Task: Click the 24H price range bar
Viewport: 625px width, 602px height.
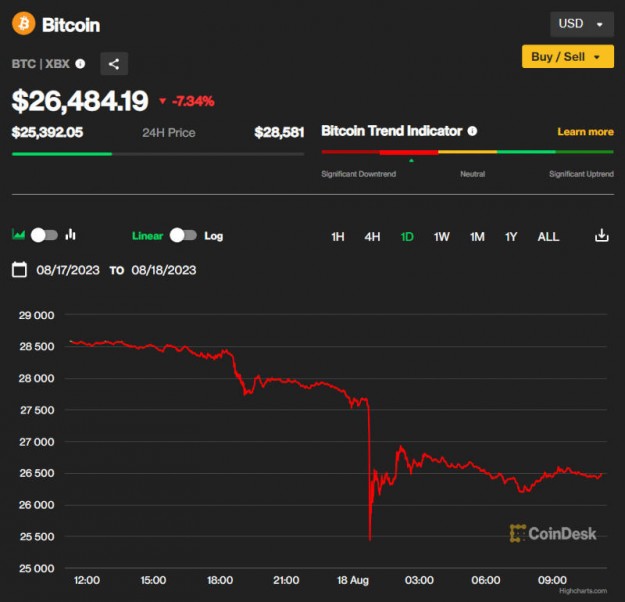Action: [157, 154]
